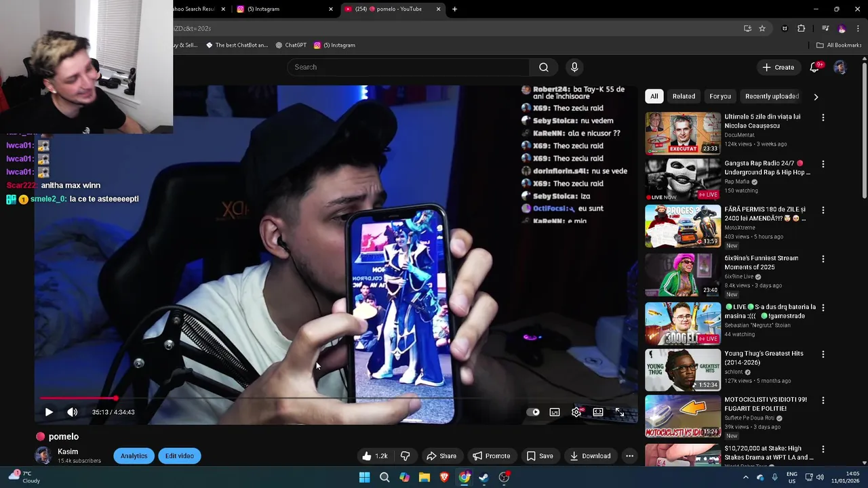Open options for $10,720,000 at Stake video

823,449
